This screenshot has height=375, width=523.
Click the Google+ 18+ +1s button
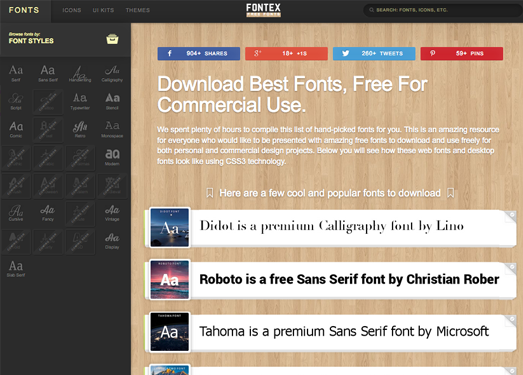tap(287, 53)
